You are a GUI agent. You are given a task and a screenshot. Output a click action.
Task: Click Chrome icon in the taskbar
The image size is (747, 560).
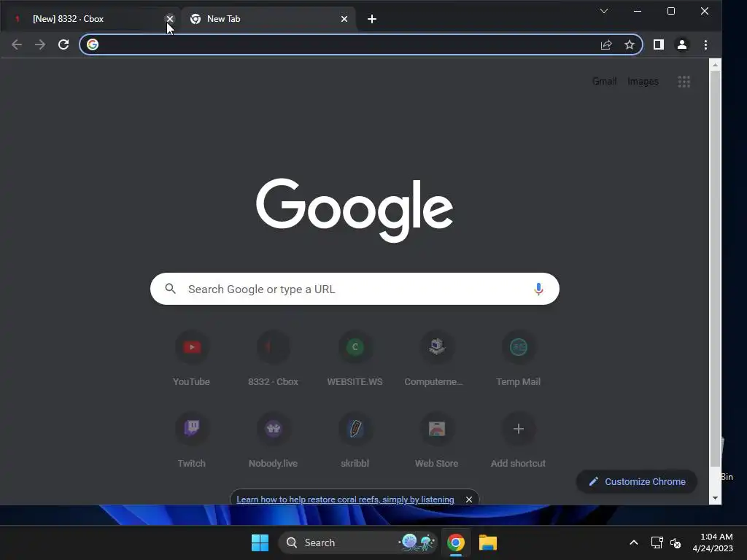(x=456, y=542)
